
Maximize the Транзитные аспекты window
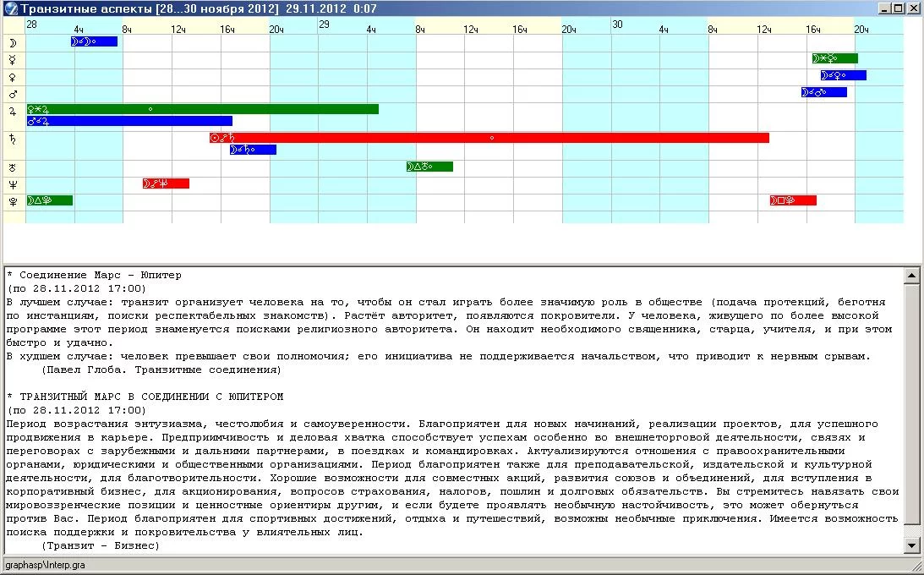coord(898,8)
